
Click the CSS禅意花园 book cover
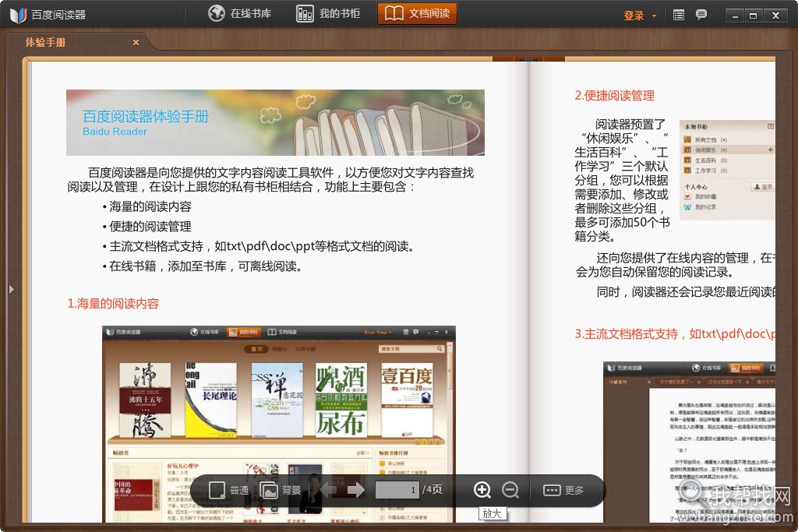(x=277, y=400)
